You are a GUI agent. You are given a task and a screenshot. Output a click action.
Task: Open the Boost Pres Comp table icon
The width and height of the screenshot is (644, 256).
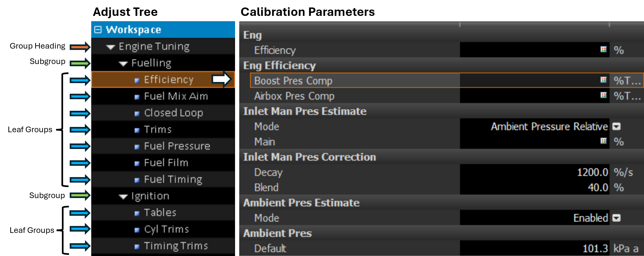603,80
